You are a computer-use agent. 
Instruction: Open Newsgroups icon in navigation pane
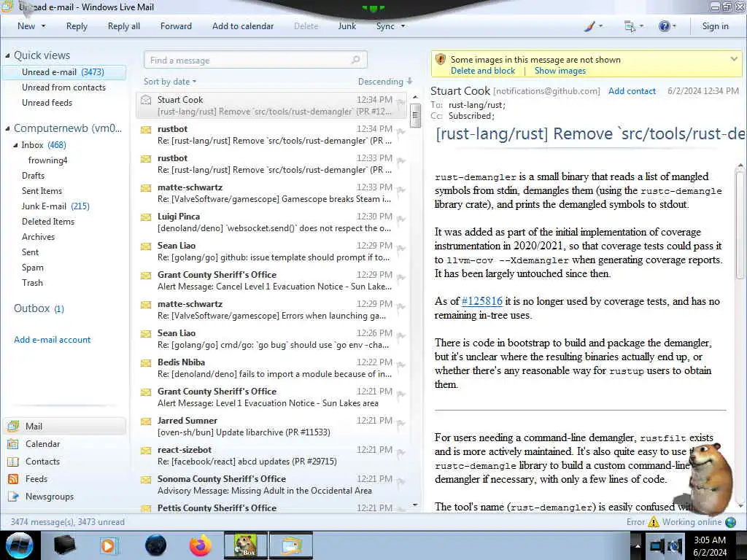(13, 497)
